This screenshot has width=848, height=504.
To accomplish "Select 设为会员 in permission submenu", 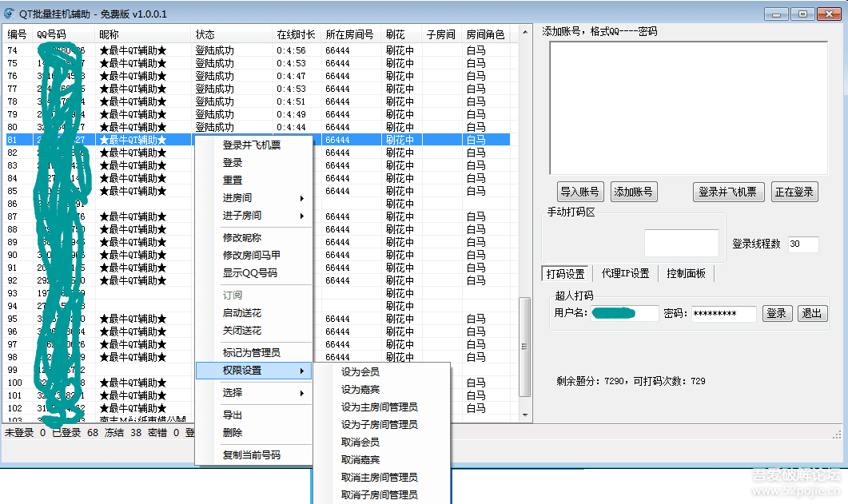I will coord(360,371).
